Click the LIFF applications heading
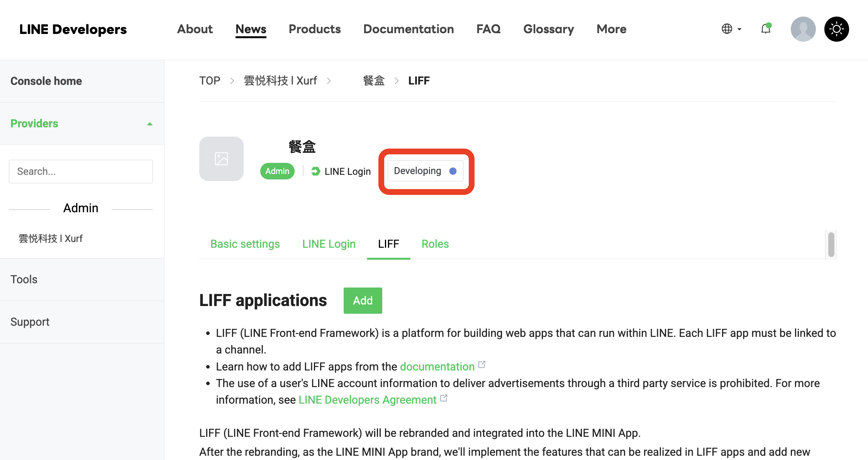868x460 pixels. point(263,300)
